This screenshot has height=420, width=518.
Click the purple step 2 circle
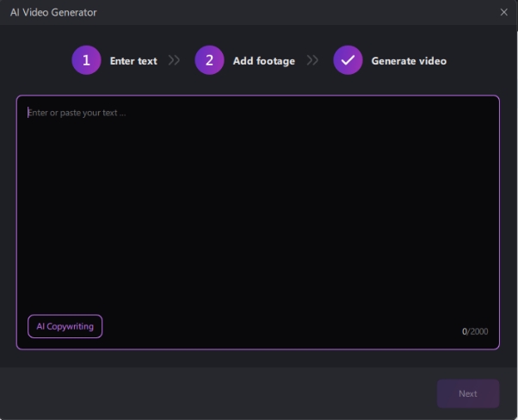(x=209, y=60)
